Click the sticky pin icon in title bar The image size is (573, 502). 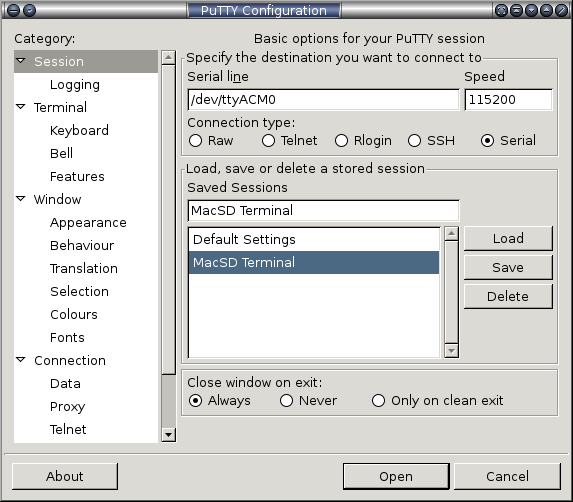coord(29,10)
